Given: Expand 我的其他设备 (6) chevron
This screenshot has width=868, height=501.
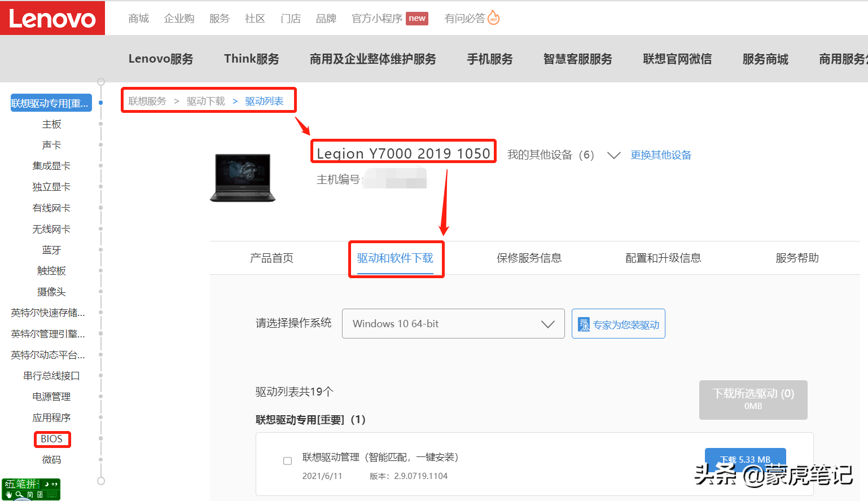Looking at the screenshot, I should [613, 155].
